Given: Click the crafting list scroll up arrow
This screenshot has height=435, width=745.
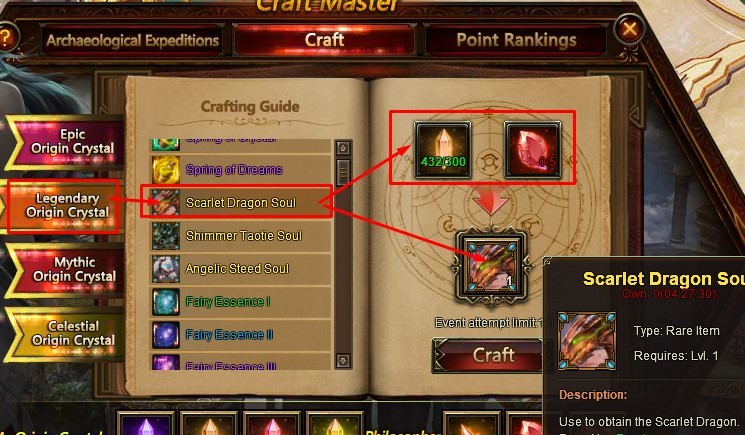Looking at the screenshot, I should [343, 148].
